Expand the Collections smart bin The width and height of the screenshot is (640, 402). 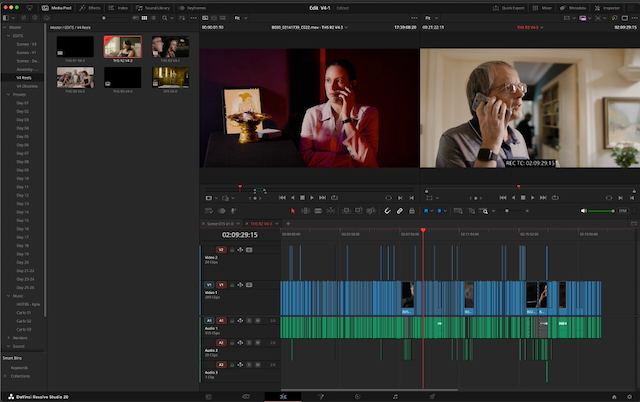pyautogui.click(x=4, y=376)
